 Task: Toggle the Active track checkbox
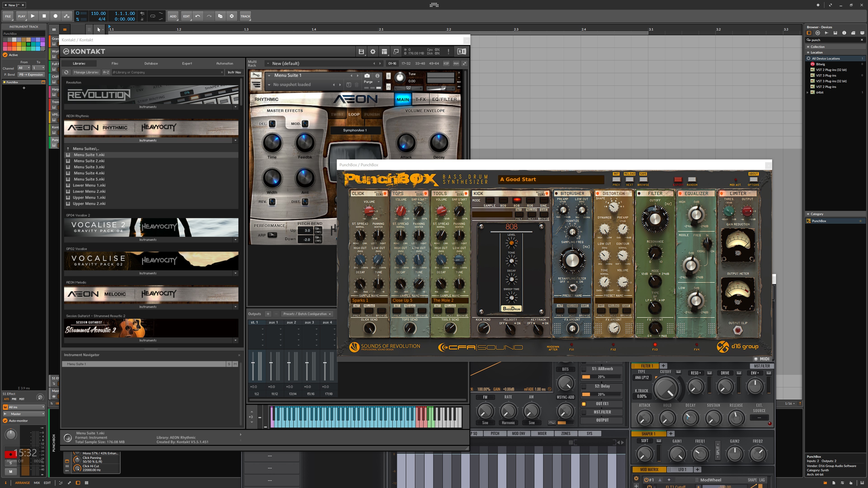click(5, 55)
